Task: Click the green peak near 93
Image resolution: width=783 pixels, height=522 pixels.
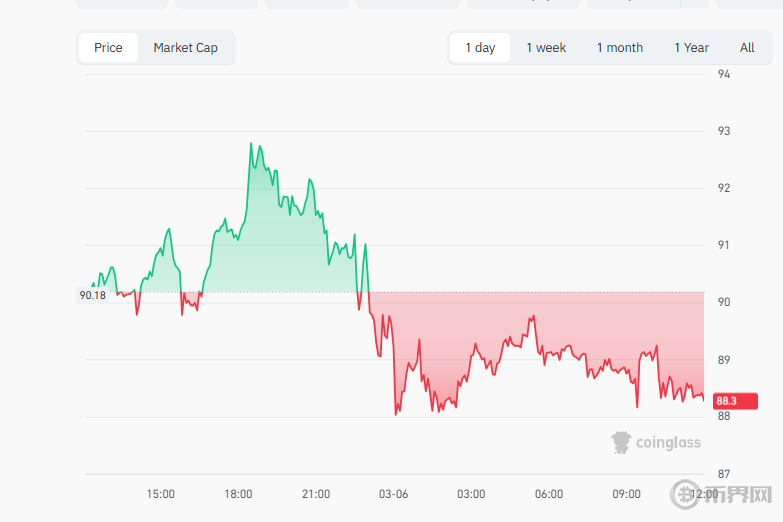Action: pyautogui.click(x=251, y=144)
